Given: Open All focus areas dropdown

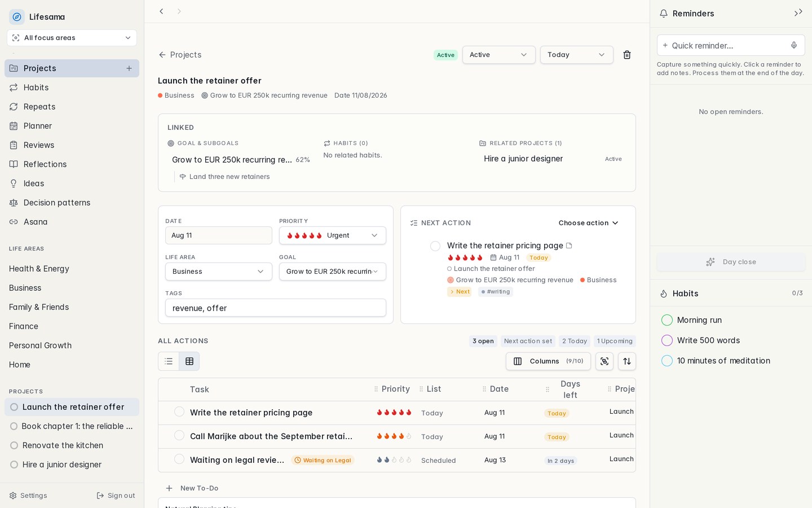Looking at the screenshot, I should point(72,38).
